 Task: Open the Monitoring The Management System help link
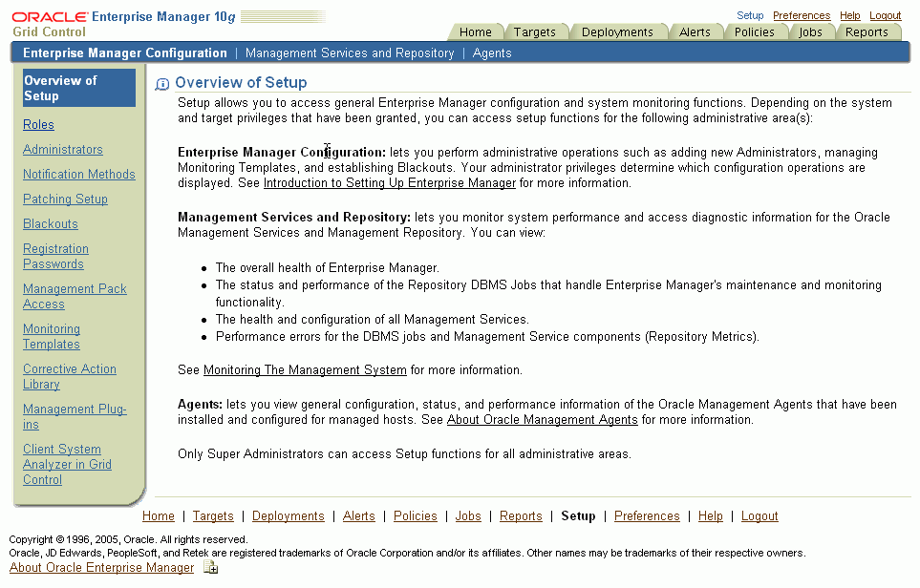(305, 369)
